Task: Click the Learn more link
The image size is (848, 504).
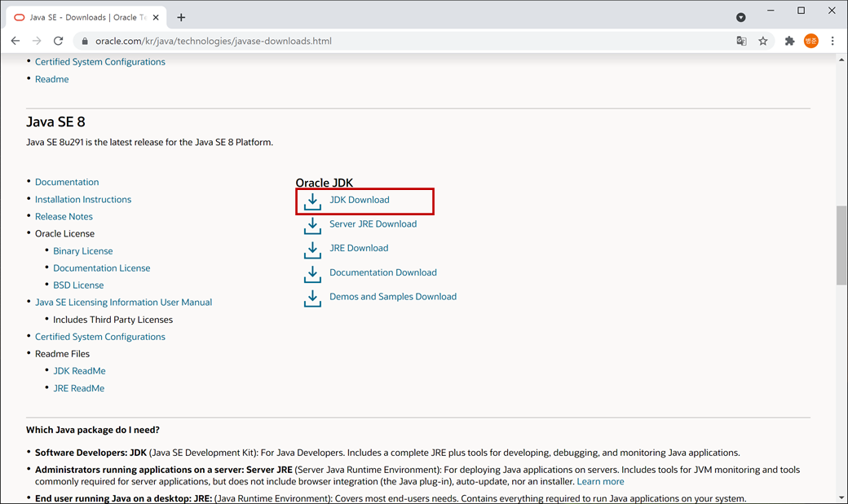Action: [600, 481]
